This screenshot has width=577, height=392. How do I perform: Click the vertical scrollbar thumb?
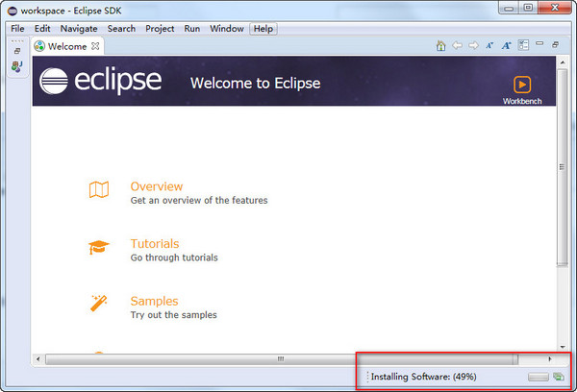[563, 167]
